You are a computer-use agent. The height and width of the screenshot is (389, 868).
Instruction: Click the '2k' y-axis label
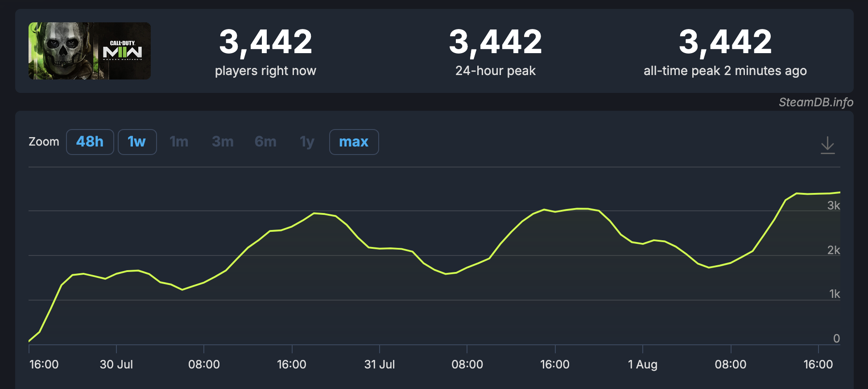[x=833, y=250]
